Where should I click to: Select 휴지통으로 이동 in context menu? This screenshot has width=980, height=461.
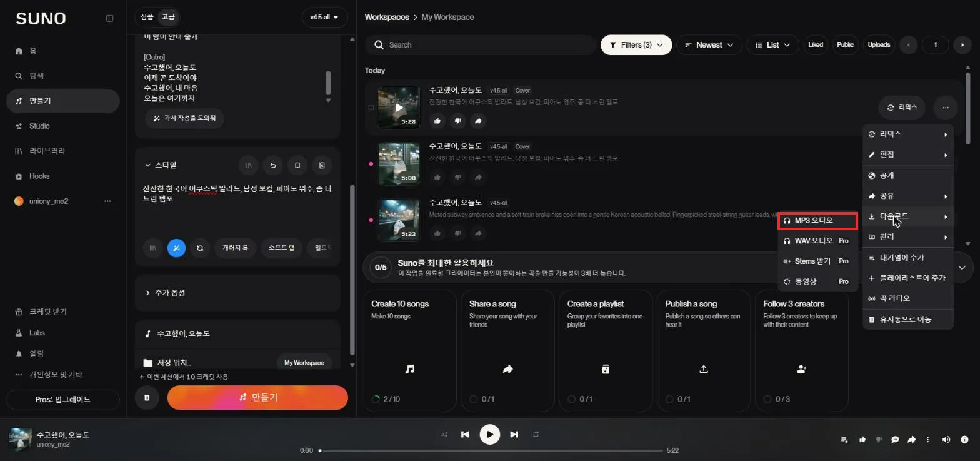pyautogui.click(x=908, y=319)
